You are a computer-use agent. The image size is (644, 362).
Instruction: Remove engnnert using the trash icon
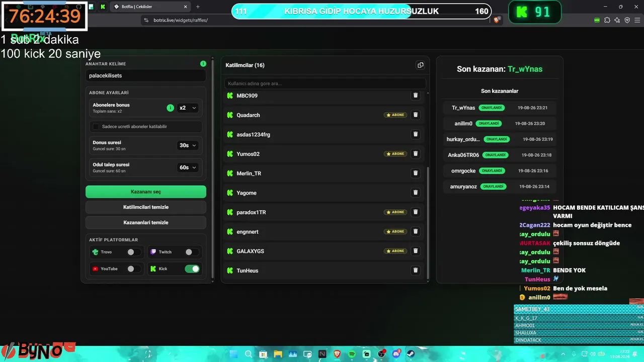(416, 232)
